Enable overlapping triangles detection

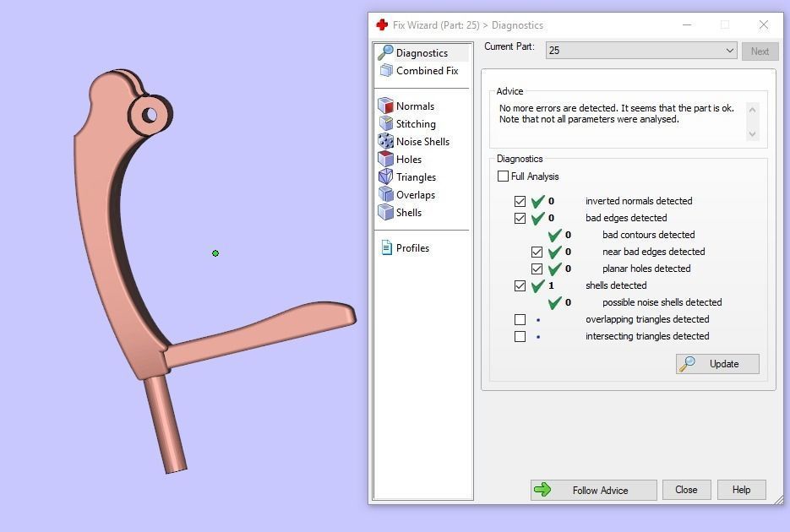[x=520, y=319]
